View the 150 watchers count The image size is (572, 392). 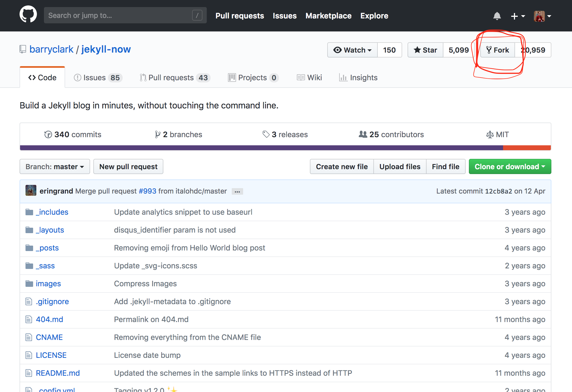[389, 50]
